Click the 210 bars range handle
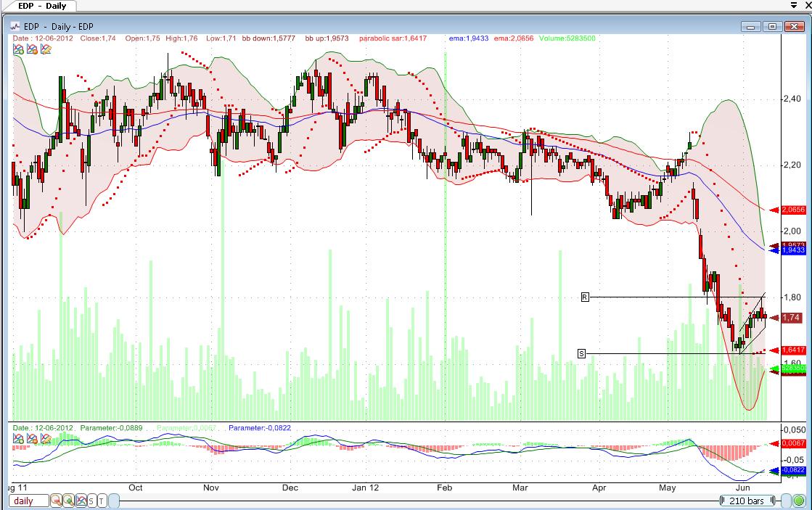This screenshot has width=812, height=510. tap(747, 501)
